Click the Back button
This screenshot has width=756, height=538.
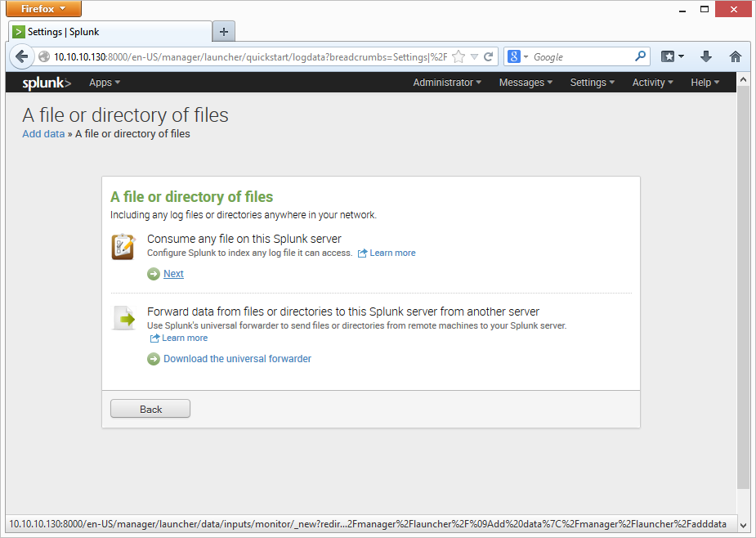click(150, 409)
